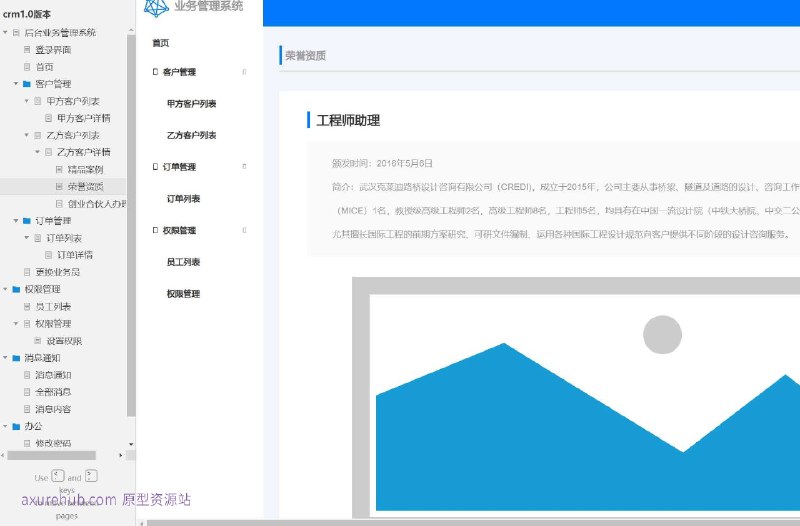Click the page icon beside 全部消息
Image resolution: width=800 pixels, height=526 pixels.
coord(27,392)
